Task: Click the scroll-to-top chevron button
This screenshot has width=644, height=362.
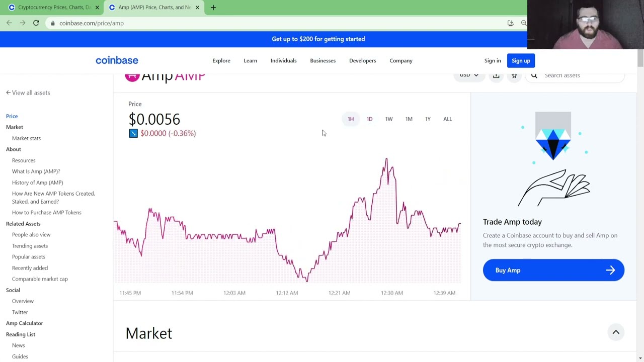Action: [616, 332]
